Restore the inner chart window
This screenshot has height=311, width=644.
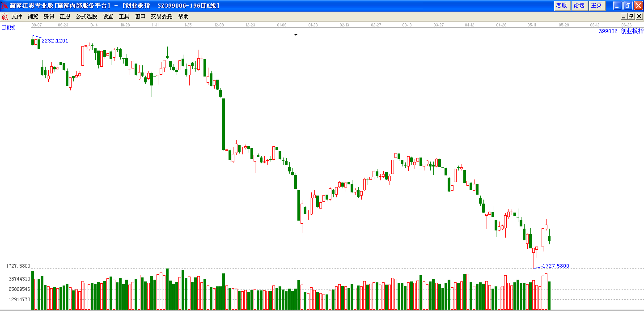click(x=631, y=16)
